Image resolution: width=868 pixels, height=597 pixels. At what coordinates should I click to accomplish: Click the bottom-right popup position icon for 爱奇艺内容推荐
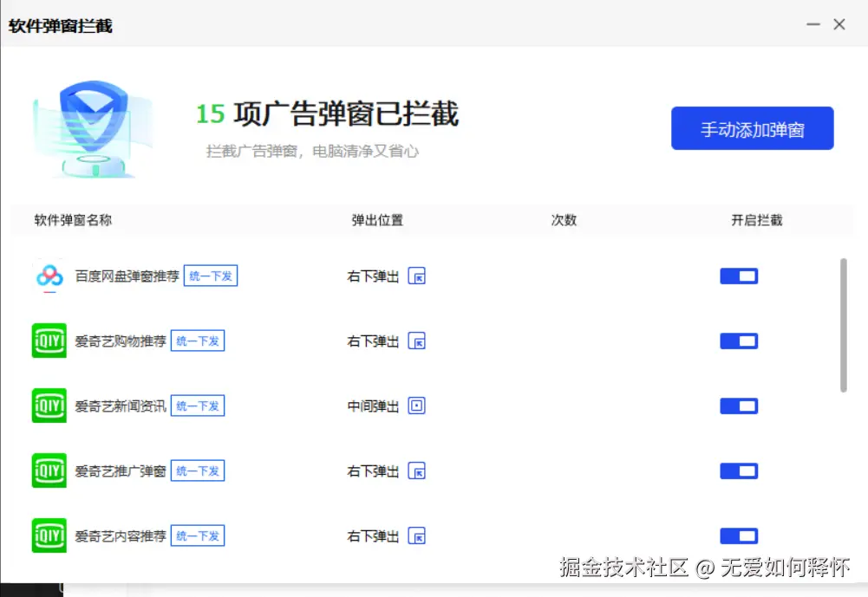coord(417,535)
